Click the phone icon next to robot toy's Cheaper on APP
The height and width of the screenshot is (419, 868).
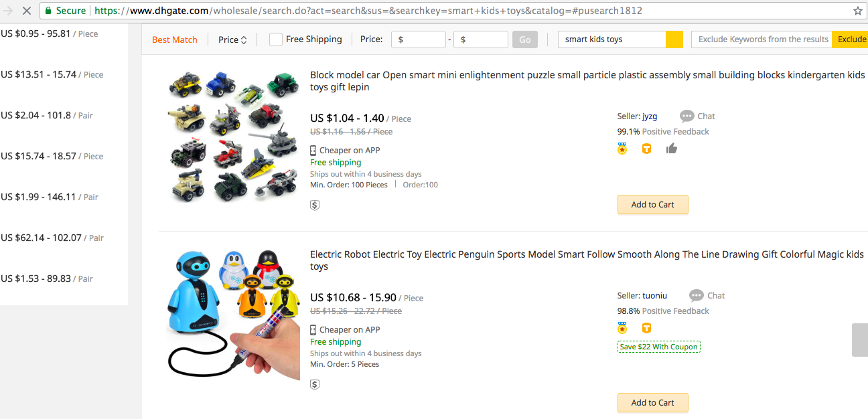(313, 330)
